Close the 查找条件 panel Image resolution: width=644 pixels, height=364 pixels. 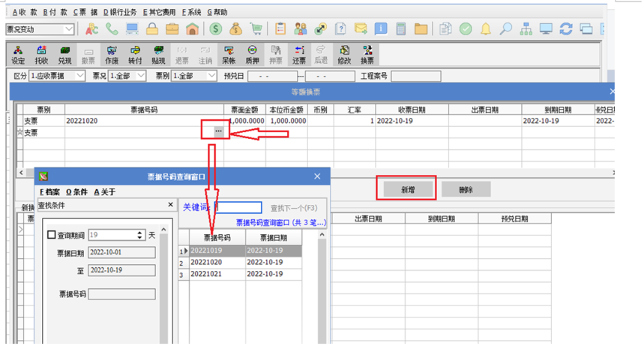[170, 204]
